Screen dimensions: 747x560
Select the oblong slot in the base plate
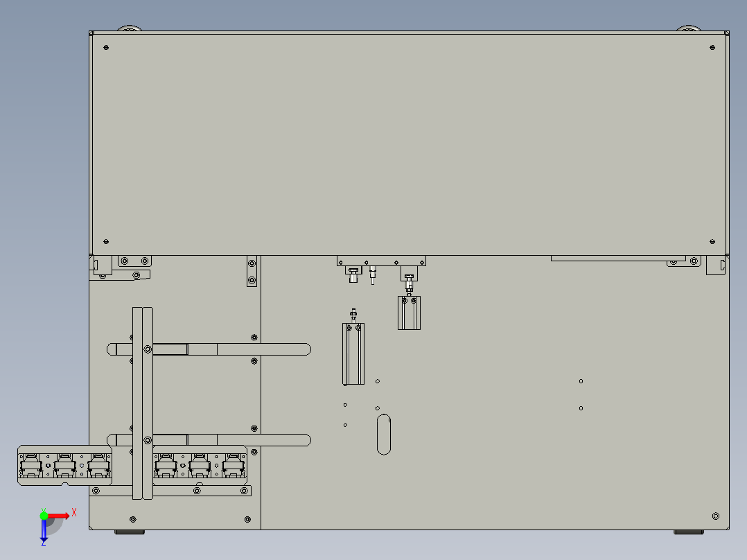[x=383, y=435]
